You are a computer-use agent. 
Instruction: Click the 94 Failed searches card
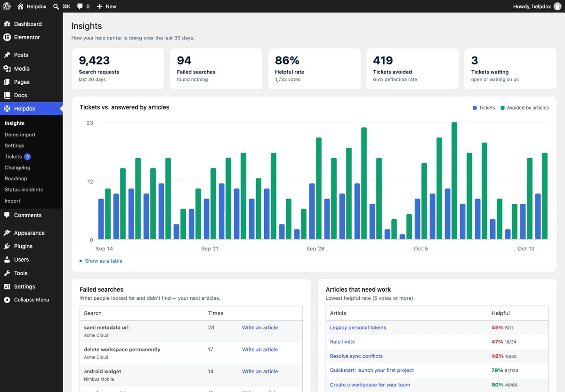tap(216, 69)
